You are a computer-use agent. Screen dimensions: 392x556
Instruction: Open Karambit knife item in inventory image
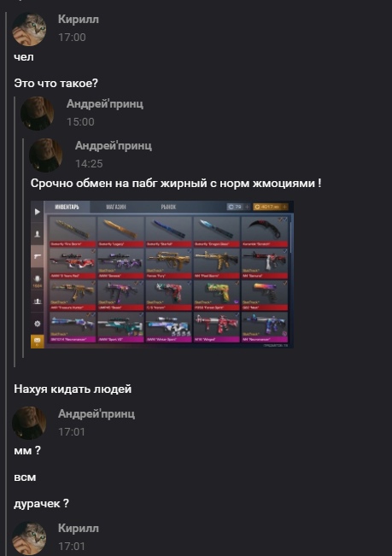(265, 231)
